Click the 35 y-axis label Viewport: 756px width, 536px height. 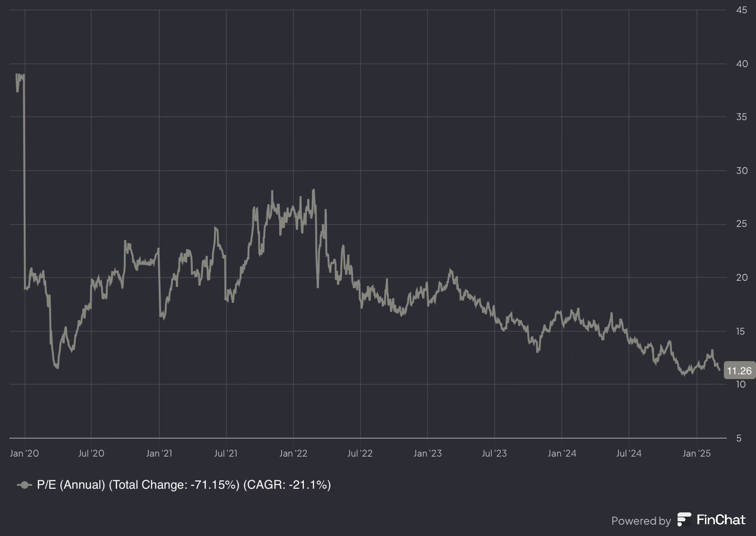click(x=742, y=117)
